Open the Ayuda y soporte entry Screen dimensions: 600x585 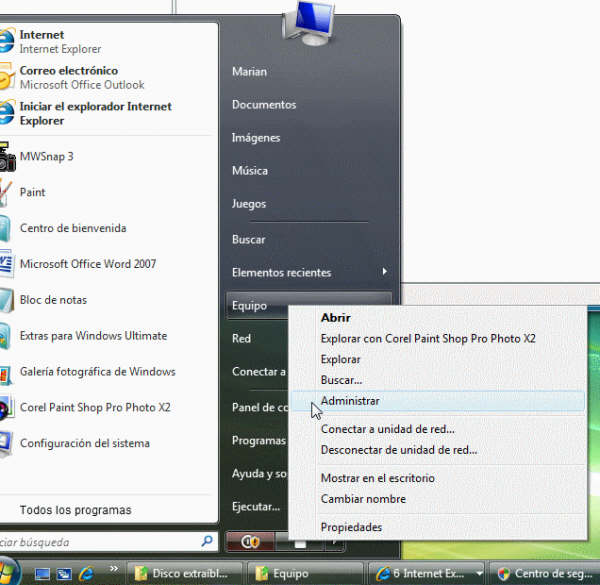click(259, 474)
